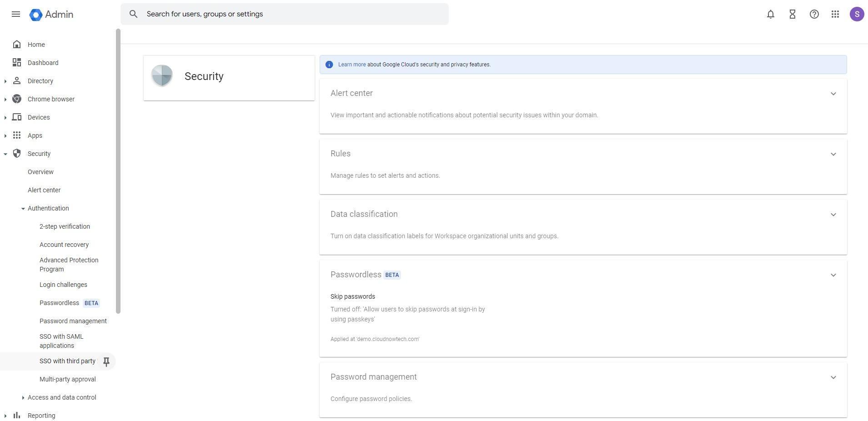Expand the Alert center panel

[833, 94]
